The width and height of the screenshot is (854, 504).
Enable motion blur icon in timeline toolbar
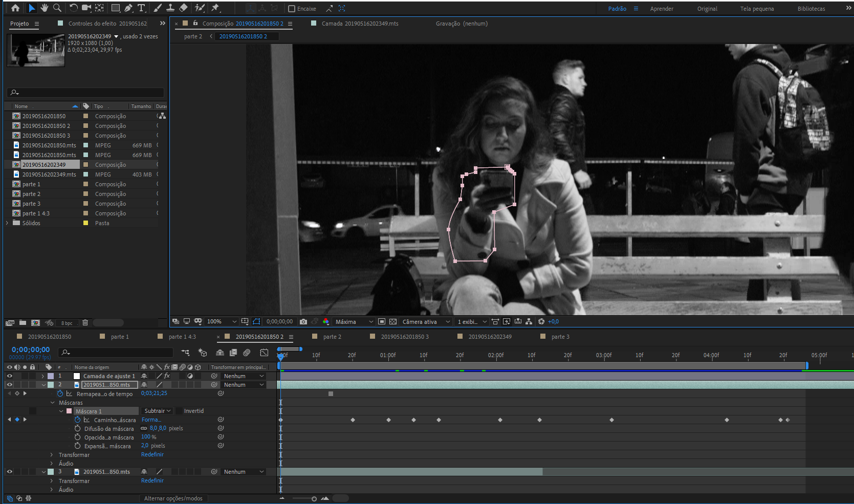(x=247, y=353)
